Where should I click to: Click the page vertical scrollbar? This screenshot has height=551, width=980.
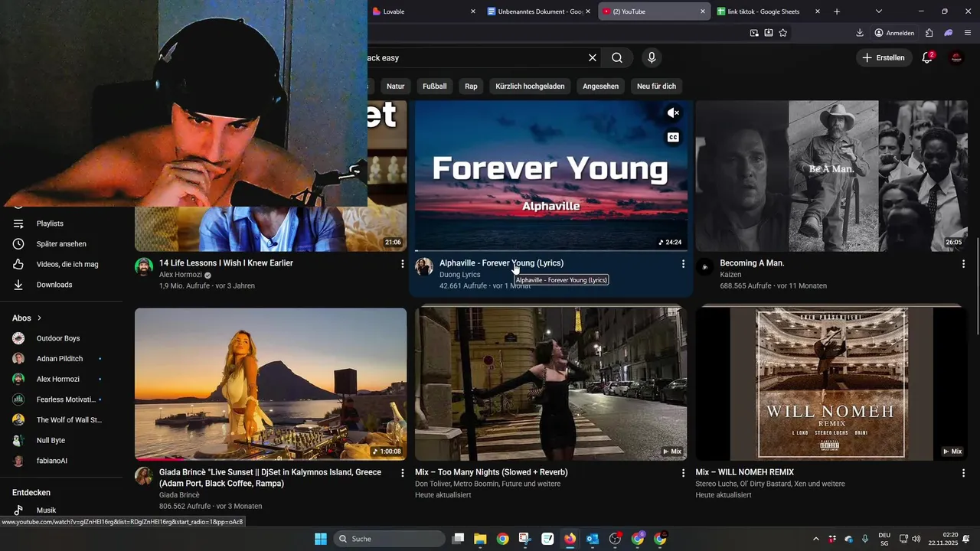(x=977, y=287)
